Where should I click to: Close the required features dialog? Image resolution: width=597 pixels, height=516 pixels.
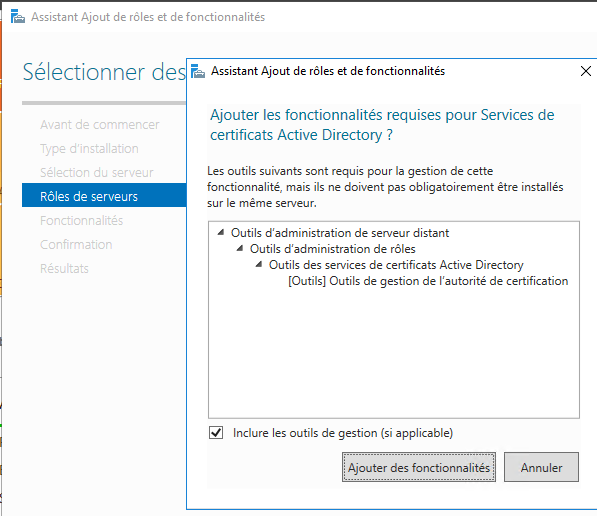tap(586, 71)
